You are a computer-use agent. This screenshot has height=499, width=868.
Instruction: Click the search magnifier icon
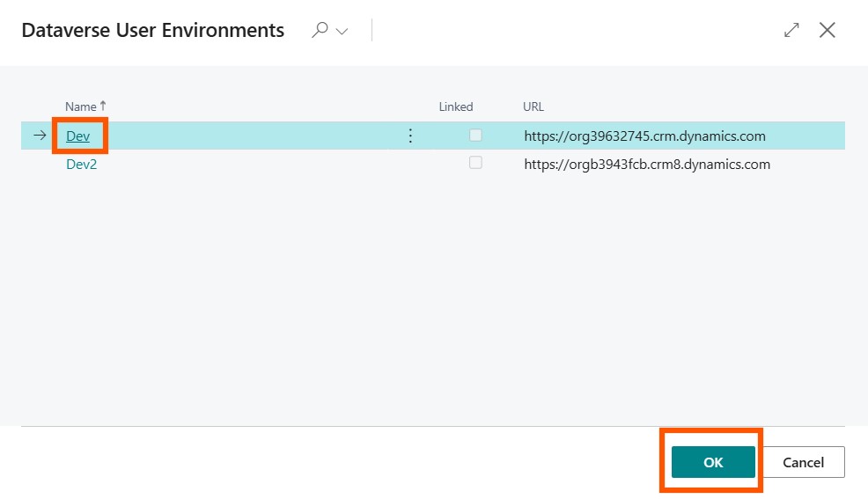[x=320, y=30]
